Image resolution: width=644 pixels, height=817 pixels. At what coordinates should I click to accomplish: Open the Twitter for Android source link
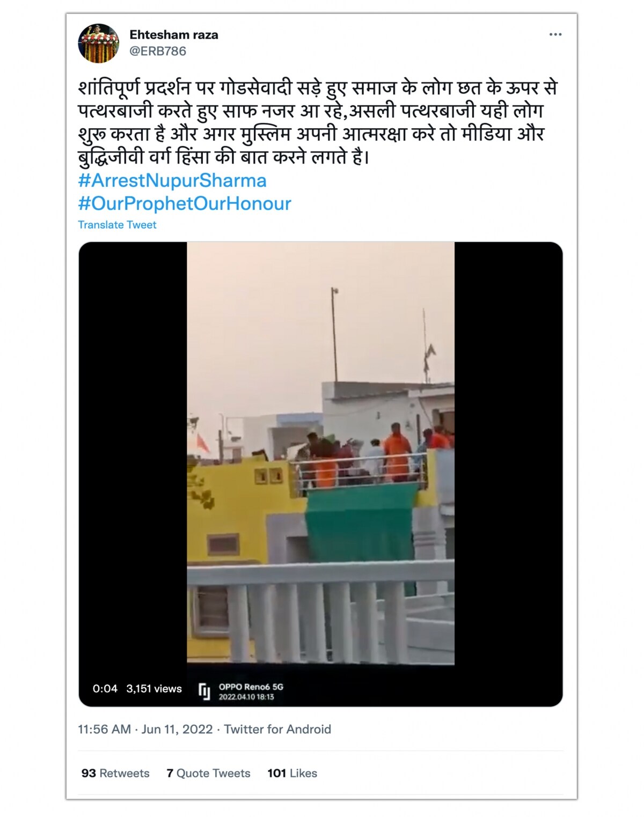tap(277, 729)
